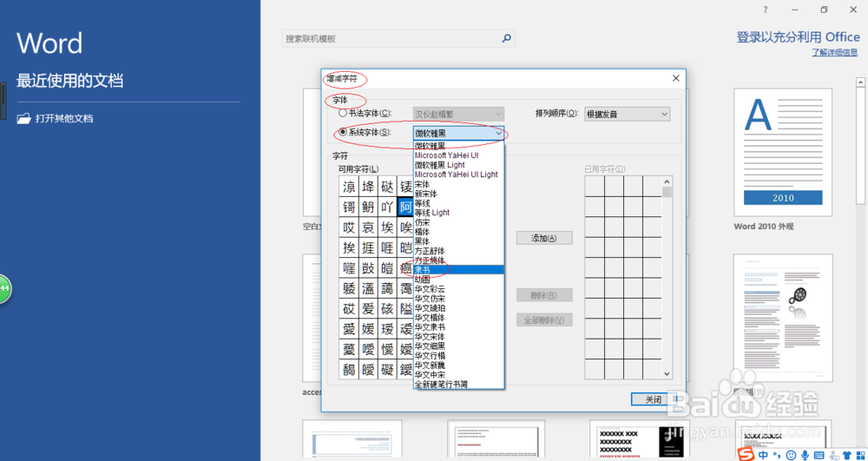
Task: Click 登录以充分利用 Office sign-in text
Action: point(798,37)
